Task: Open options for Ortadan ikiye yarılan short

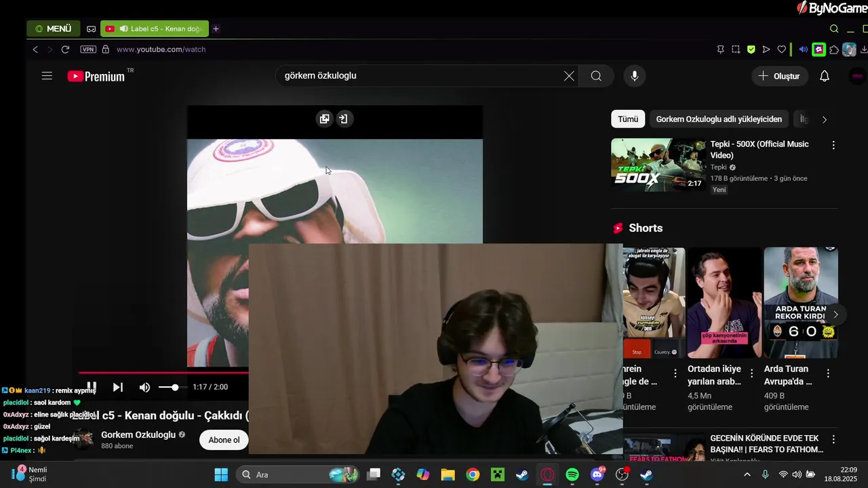Action: [x=751, y=373]
